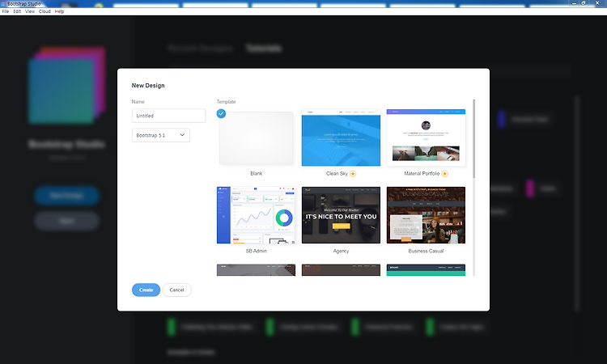607x364 pixels.
Task: Click the Name input field containing Untitled
Action: coord(168,116)
